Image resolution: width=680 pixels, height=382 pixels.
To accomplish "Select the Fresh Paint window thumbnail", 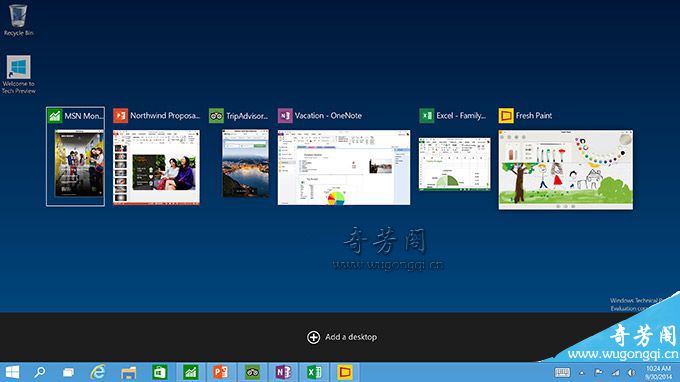I will tap(566, 170).
